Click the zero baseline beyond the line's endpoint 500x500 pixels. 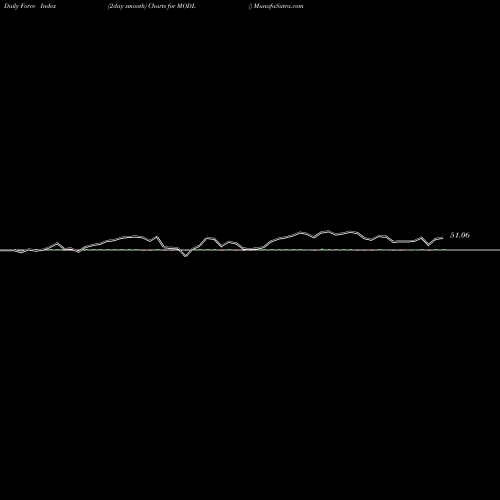(473, 250)
